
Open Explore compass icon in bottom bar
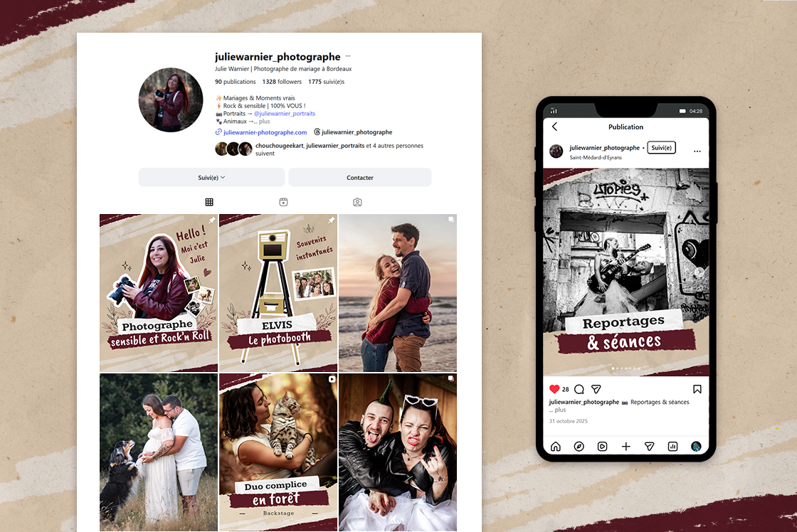[579, 447]
